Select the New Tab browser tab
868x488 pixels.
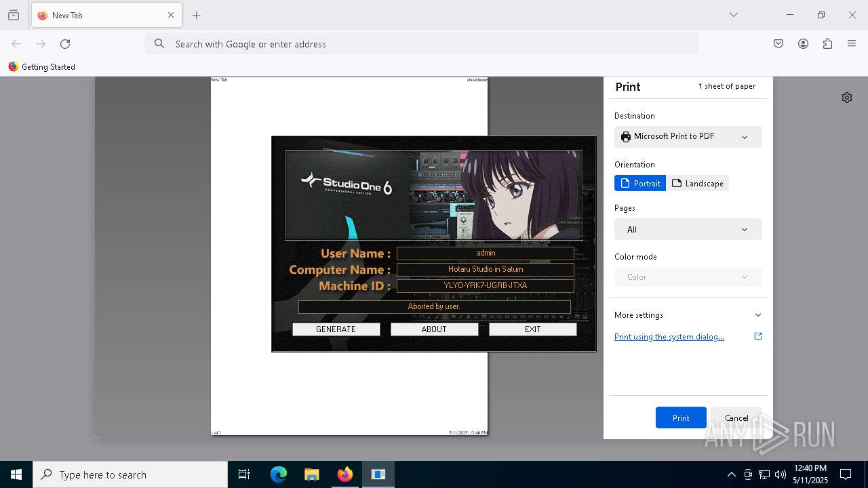[x=106, y=15]
